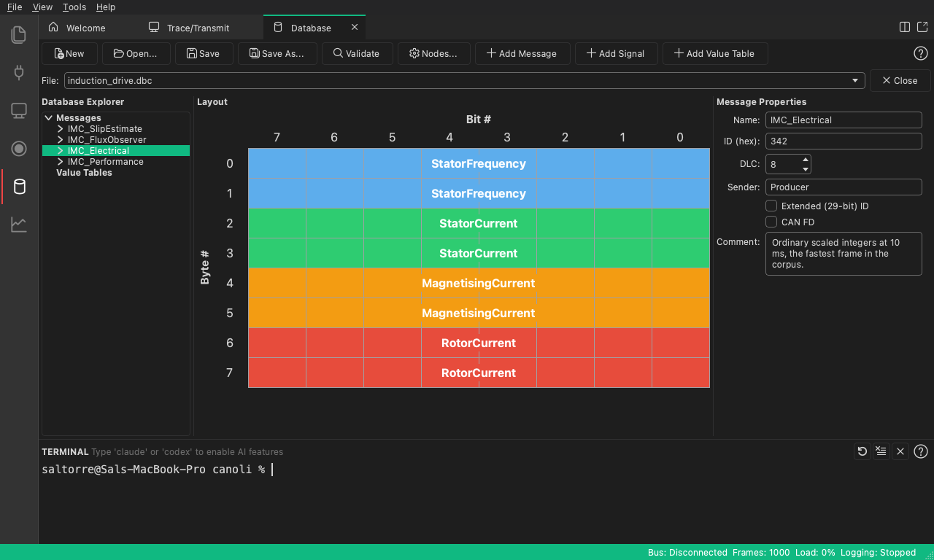This screenshot has width=934, height=560.
Task: Toggle Extended (29-bit) ID checkbox
Action: pos(771,206)
